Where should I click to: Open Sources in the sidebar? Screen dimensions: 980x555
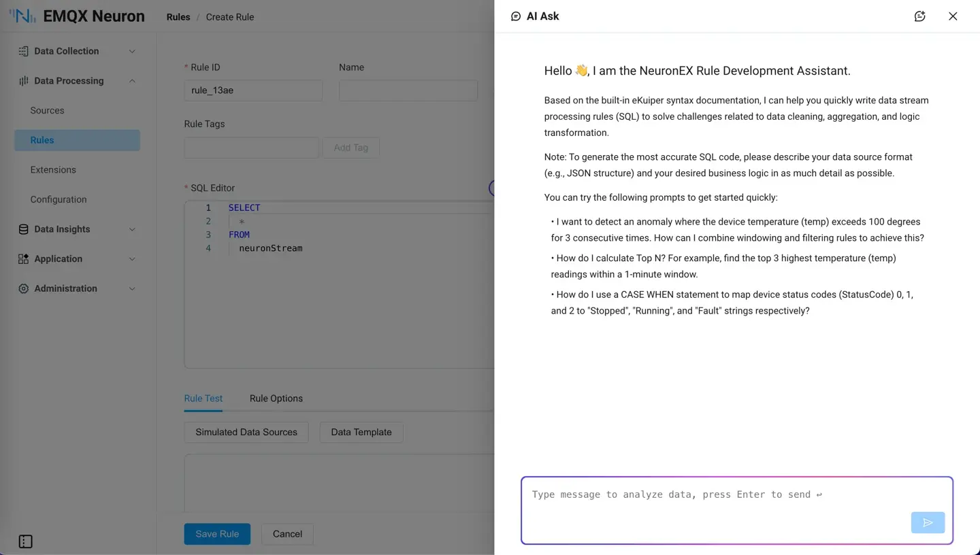click(x=47, y=110)
